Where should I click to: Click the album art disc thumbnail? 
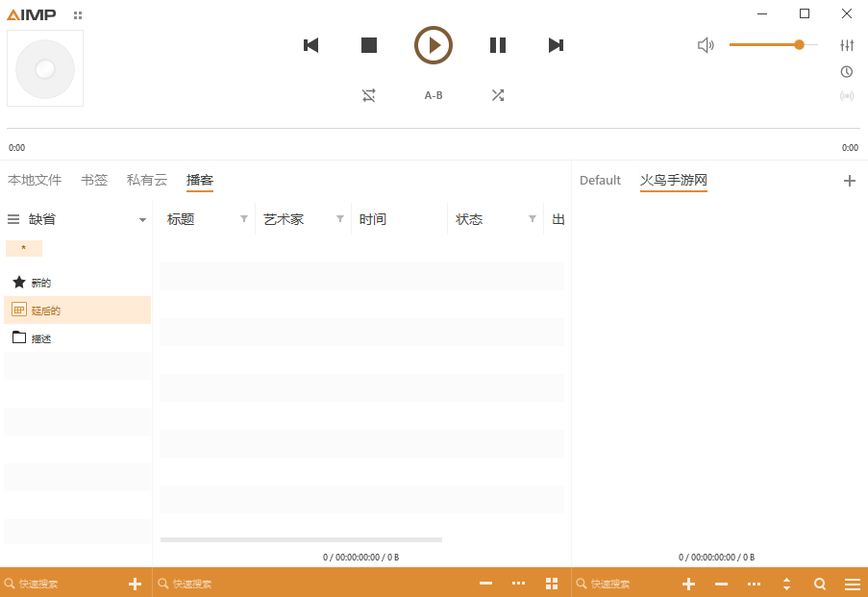coord(45,68)
